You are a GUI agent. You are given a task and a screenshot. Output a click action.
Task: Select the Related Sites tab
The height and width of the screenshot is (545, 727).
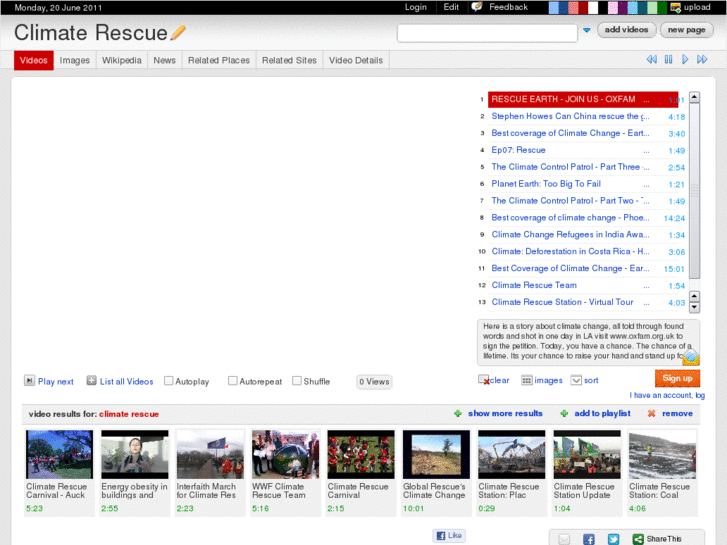pyautogui.click(x=289, y=60)
